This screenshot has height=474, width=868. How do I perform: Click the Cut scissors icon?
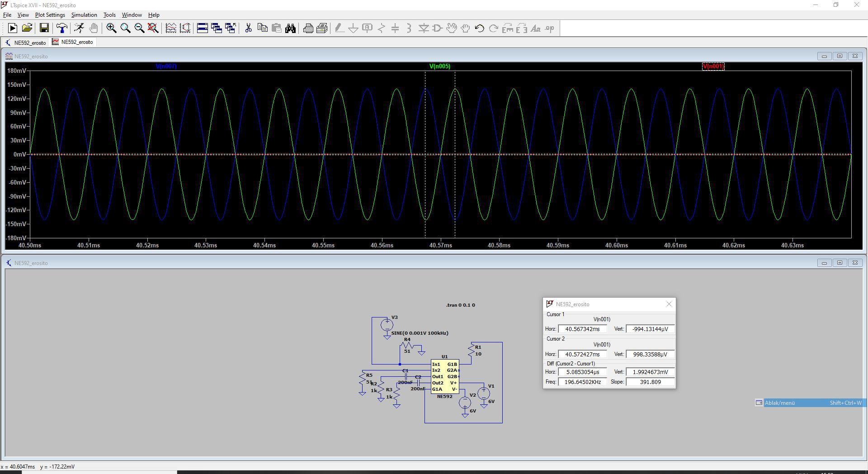(248, 28)
